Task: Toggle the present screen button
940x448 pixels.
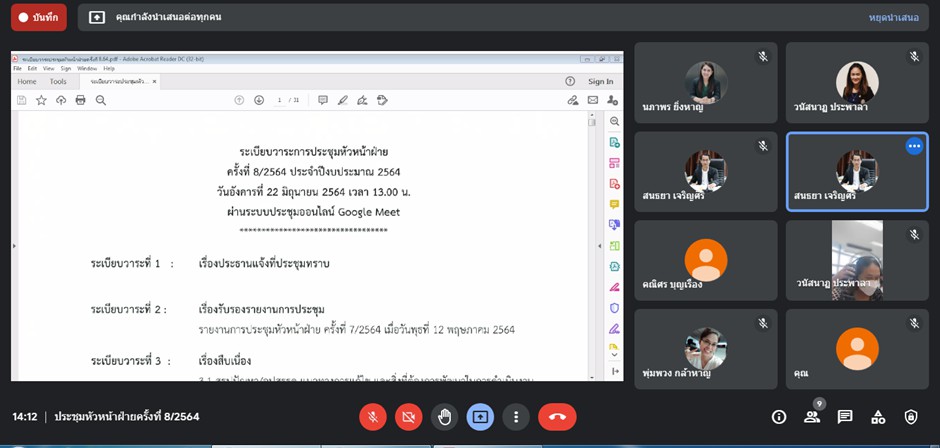Action: tap(480, 417)
